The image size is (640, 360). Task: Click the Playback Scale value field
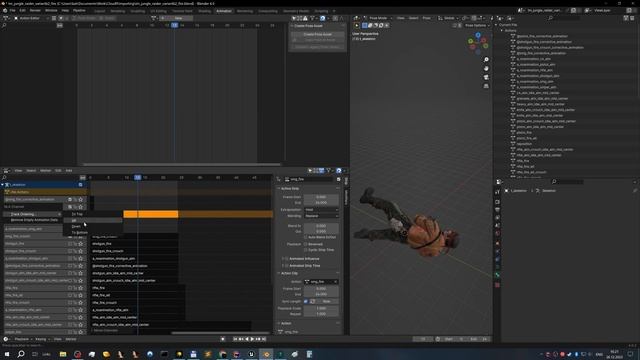coord(321,308)
